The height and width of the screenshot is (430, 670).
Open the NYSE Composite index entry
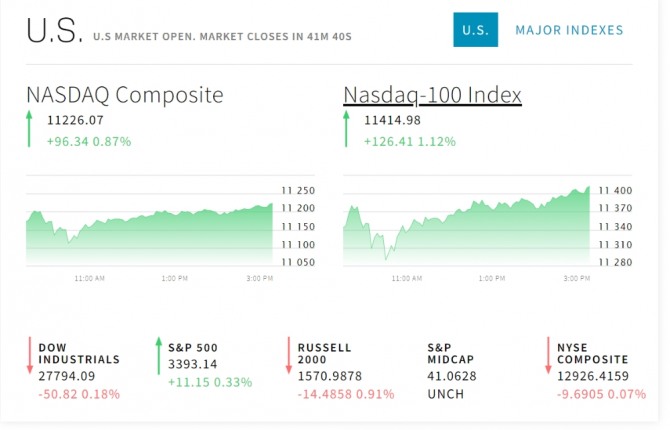(592, 353)
